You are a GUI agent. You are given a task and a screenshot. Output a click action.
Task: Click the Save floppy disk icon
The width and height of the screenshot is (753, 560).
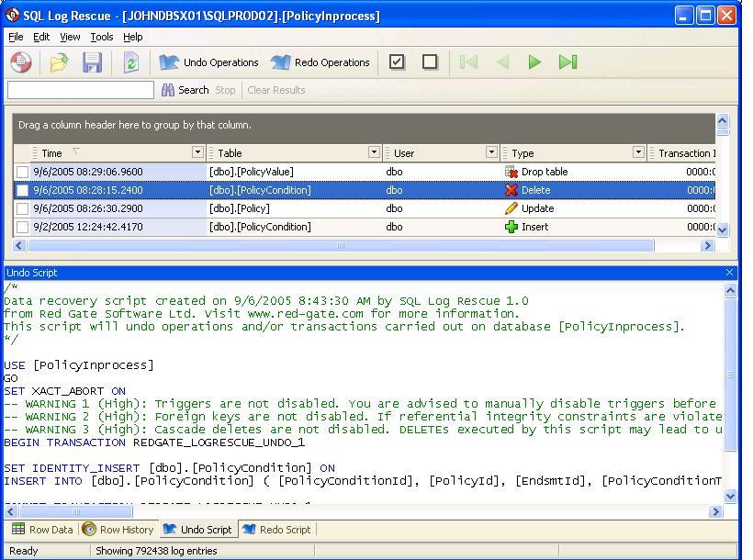coord(93,62)
